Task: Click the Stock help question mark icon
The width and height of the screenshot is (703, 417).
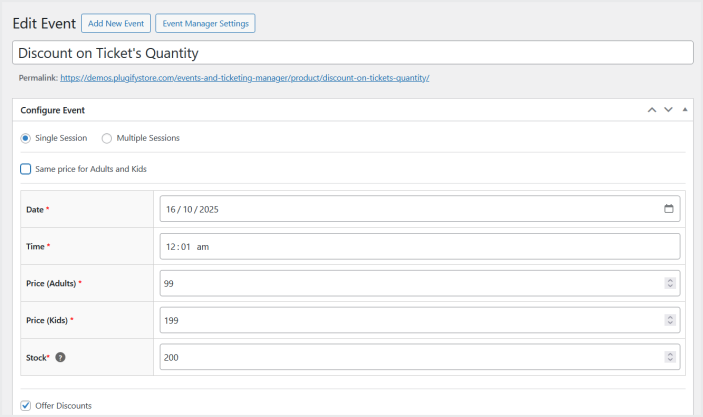Action: [x=61, y=357]
